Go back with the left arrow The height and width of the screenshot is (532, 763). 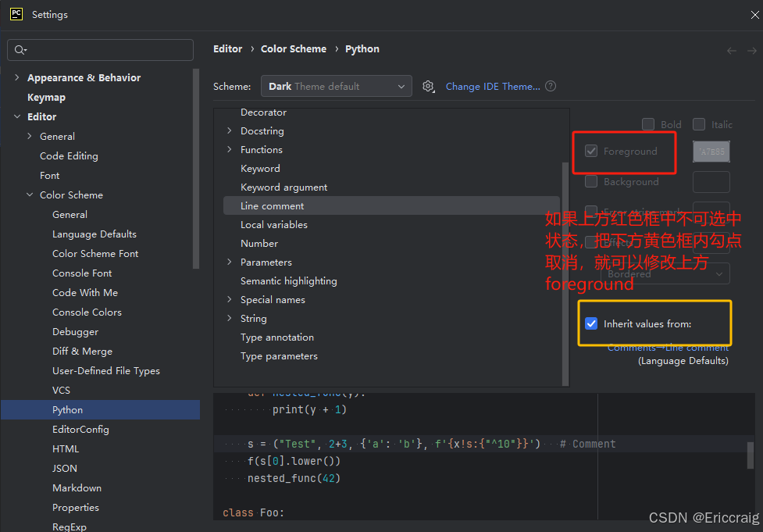tap(731, 51)
